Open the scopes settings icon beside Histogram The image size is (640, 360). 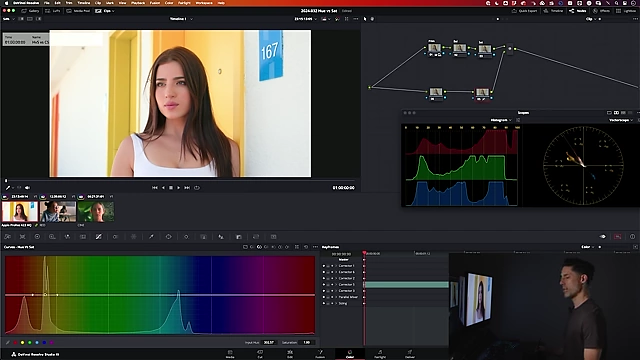pos(518,120)
